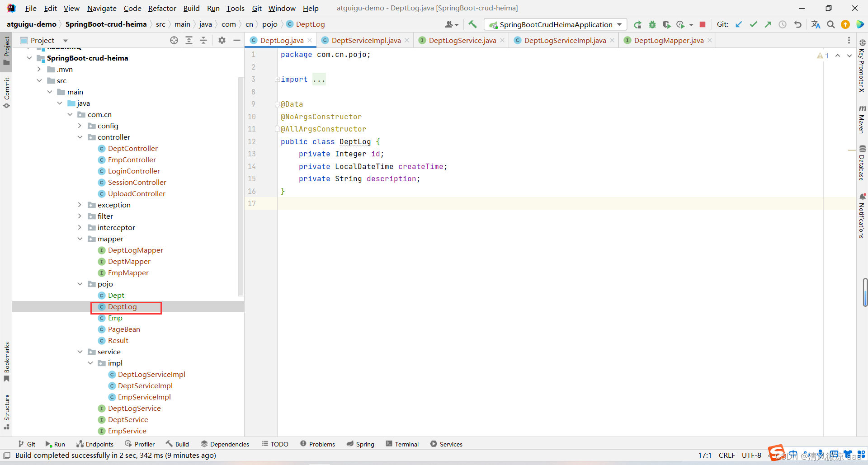This screenshot has width=868, height=465.
Task: Open the Problems tool window
Action: (317, 444)
